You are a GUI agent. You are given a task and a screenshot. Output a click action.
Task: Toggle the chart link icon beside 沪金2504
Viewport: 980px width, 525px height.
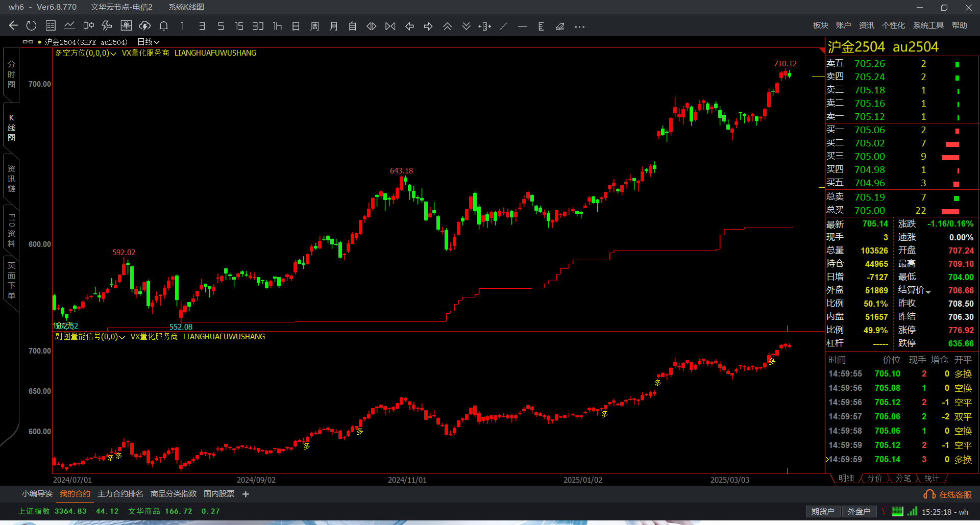[28, 42]
